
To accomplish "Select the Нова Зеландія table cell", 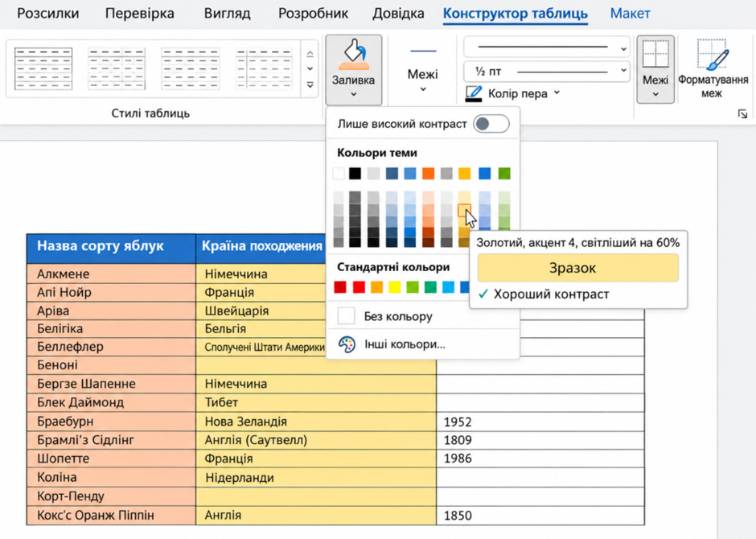I will pyautogui.click(x=316, y=422).
